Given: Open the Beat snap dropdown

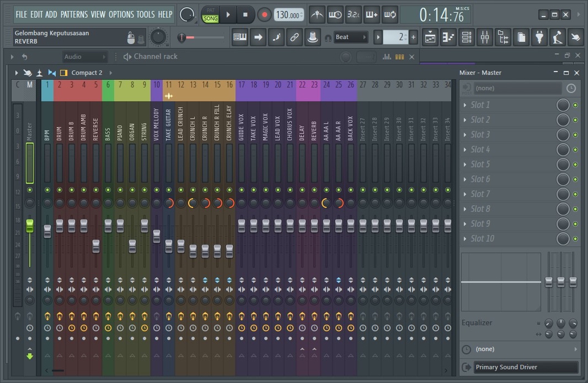Looking at the screenshot, I should (349, 37).
